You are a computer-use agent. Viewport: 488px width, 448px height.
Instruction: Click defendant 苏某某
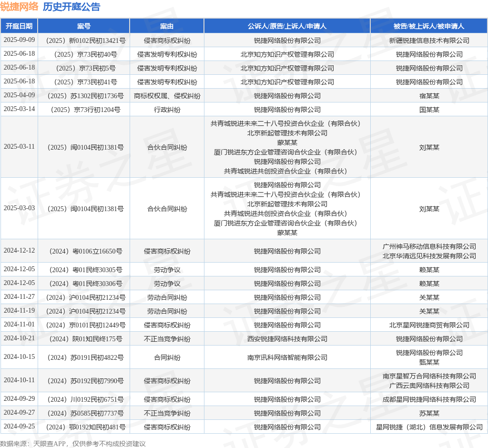tap(429, 413)
